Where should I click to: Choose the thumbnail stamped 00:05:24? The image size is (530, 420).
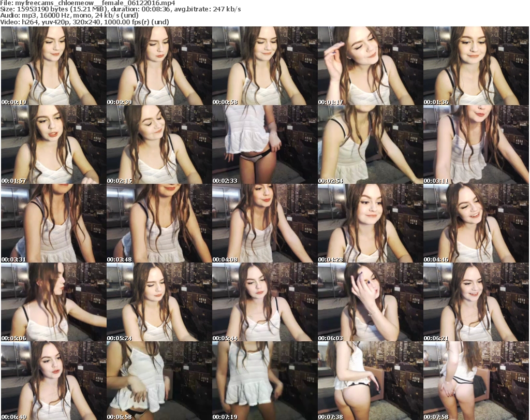coord(159,302)
